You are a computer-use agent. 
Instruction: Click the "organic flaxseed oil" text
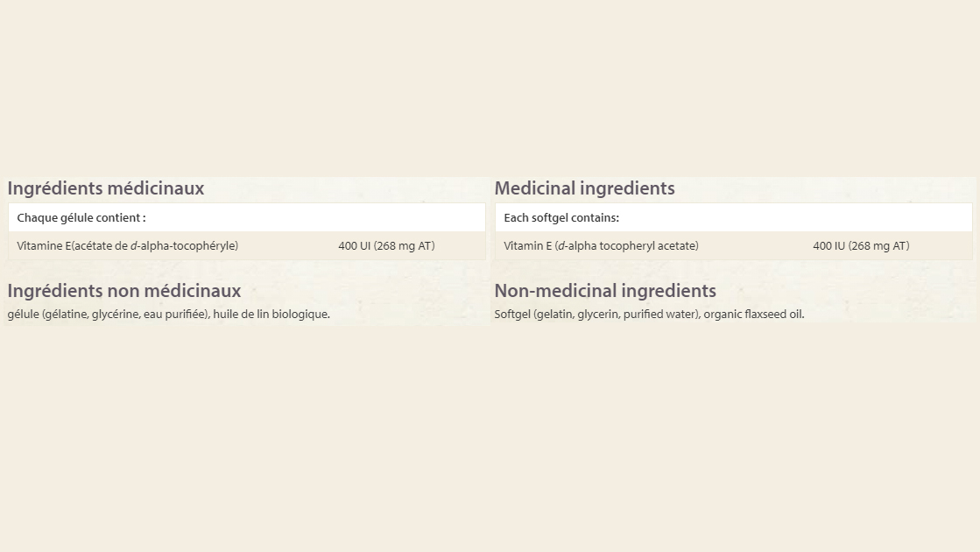point(753,315)
